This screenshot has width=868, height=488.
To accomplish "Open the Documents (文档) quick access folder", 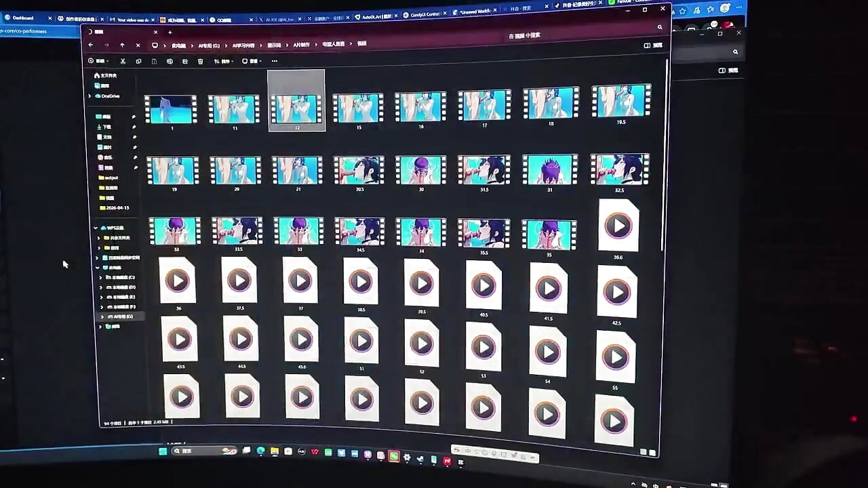I will (x=105, y=137).
